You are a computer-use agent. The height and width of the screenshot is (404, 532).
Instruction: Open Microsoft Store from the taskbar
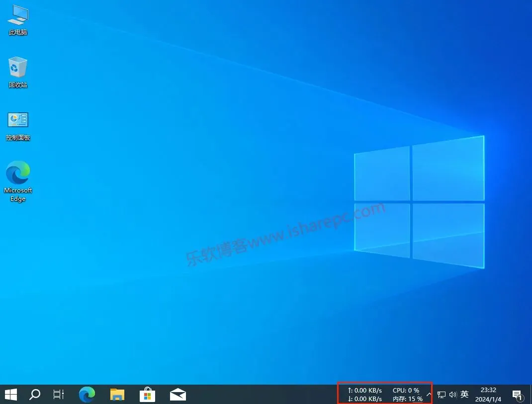148,395
